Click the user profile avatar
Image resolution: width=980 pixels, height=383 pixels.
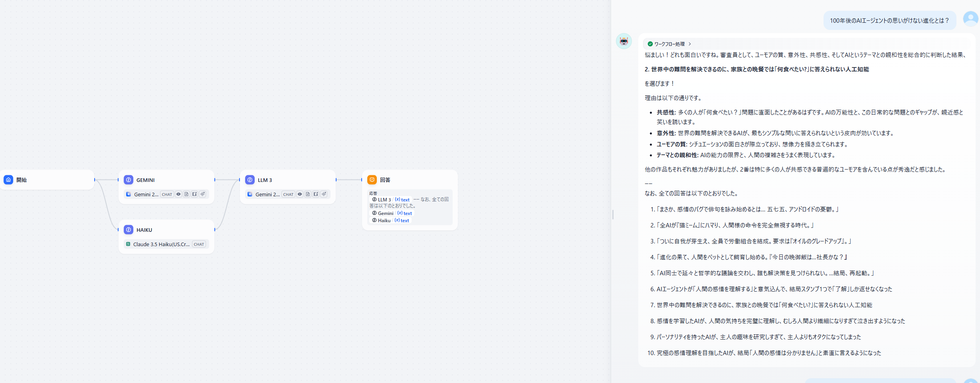(x=970, y=19)
